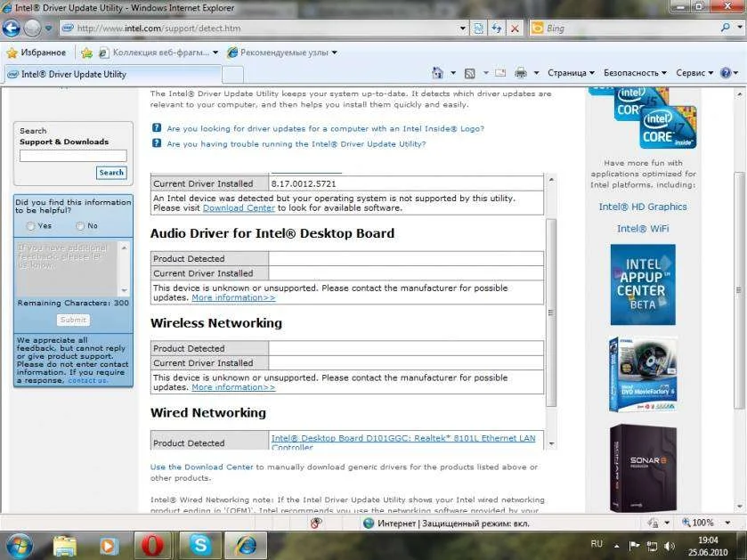Click the volume speaker tray icon
The height and width of the screenshot is (560, 747).
point(670,546)
